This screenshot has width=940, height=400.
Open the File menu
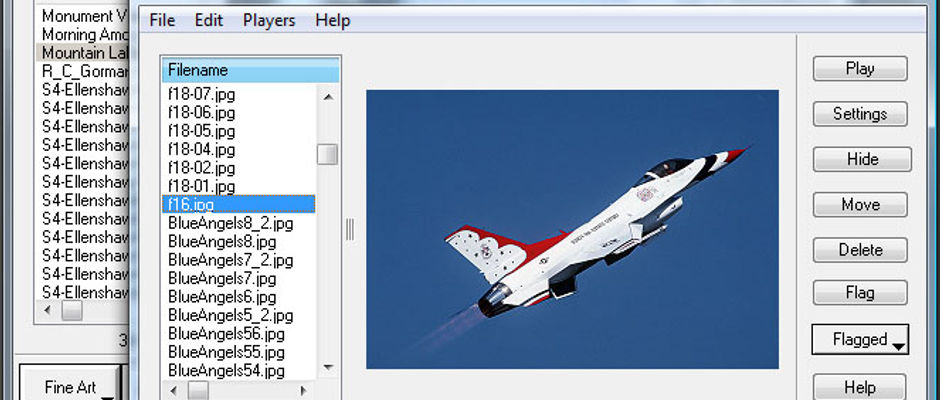coord(162,20)
